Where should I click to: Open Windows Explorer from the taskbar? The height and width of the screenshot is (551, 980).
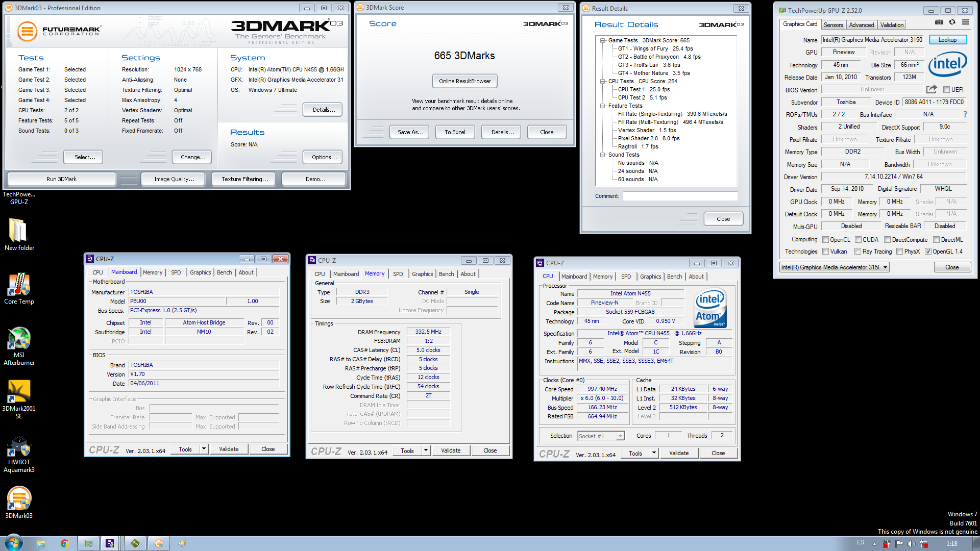41,543
